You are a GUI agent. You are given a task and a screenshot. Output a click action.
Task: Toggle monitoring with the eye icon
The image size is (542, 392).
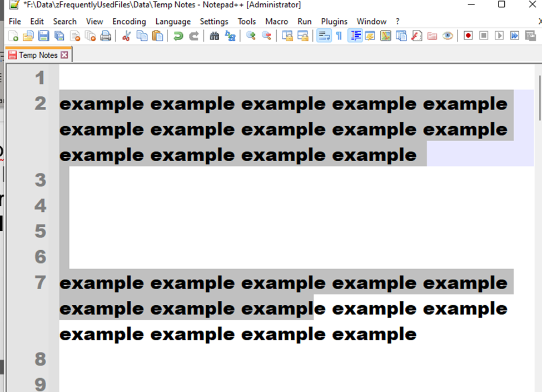[x=447, y=36]
